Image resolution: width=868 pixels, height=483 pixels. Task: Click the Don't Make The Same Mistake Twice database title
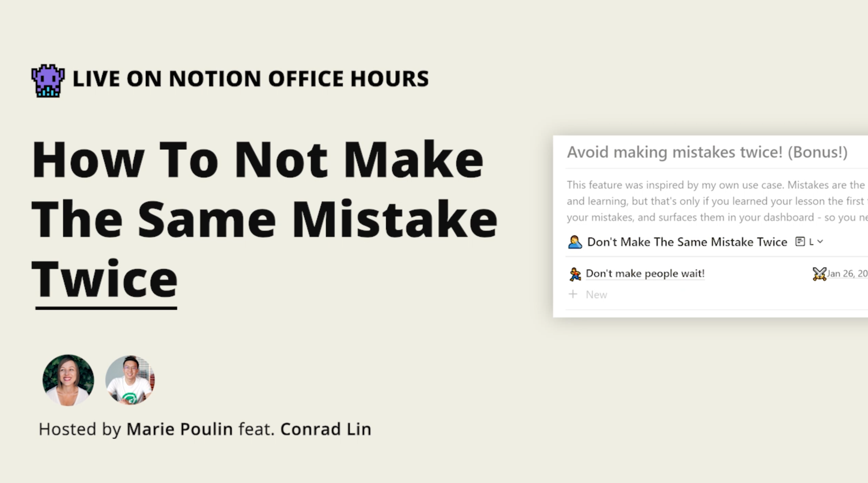click(687, 242)
